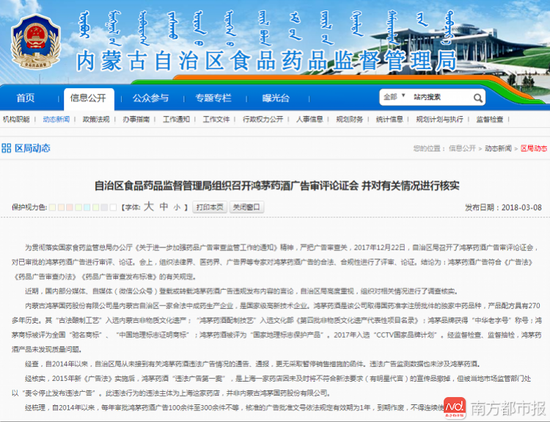
Task: Click the 关闭窗口 button
Action: coord(247,207)
